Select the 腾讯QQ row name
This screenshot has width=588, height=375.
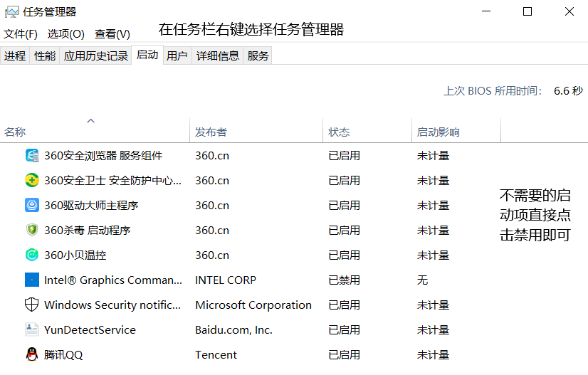click(x=63, y=355)
